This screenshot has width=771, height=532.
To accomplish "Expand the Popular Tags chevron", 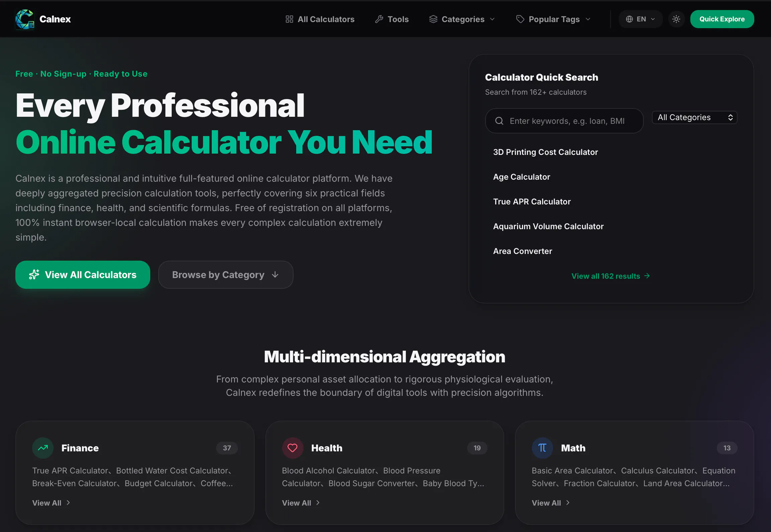I will pyautogui.click(x=588, y=19).
